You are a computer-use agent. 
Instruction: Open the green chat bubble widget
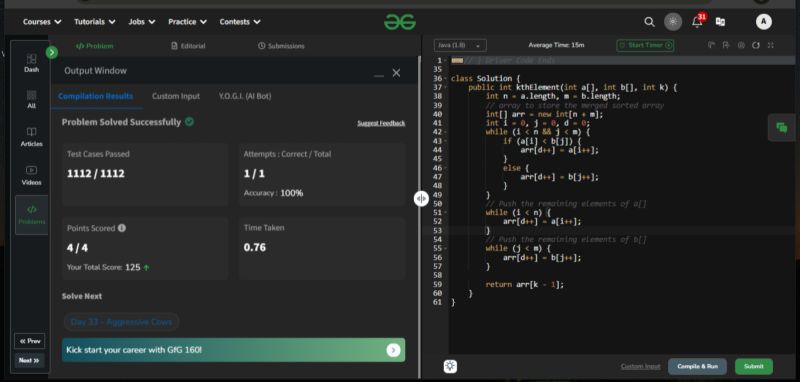[x=782, y=128]
